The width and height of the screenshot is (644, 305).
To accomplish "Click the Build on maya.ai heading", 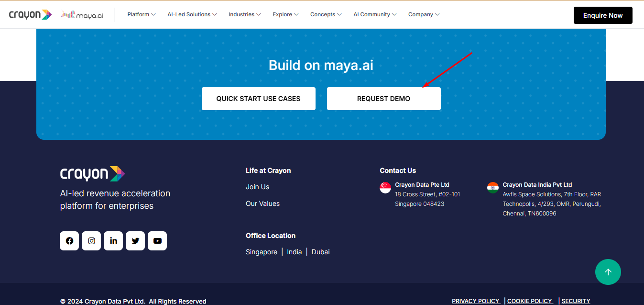I will coord(321,65).
